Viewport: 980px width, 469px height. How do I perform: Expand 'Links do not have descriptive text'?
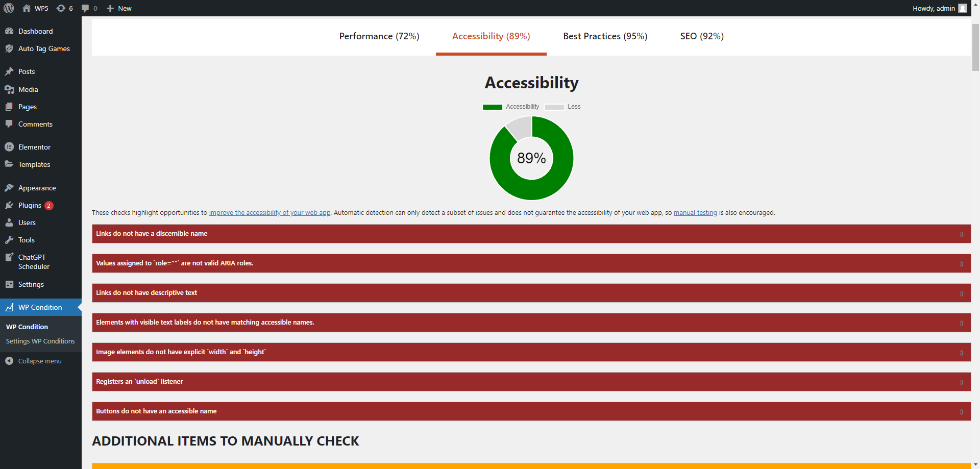pyautogui.click(x=531, y=293)
